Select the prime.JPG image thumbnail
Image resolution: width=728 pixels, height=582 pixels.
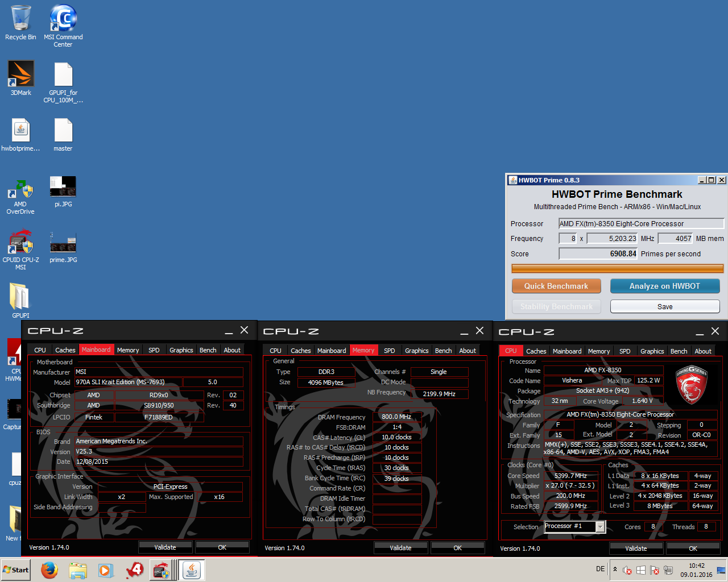63,247
